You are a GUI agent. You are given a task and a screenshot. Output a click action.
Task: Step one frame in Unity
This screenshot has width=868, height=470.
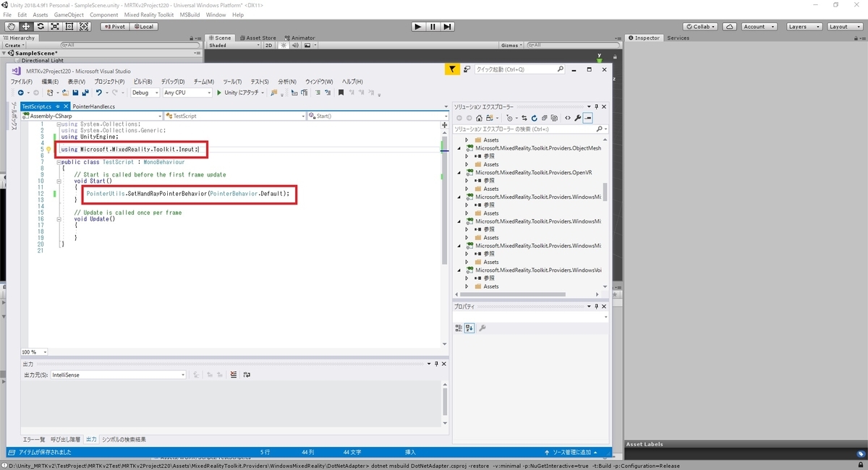coord(448,27)
